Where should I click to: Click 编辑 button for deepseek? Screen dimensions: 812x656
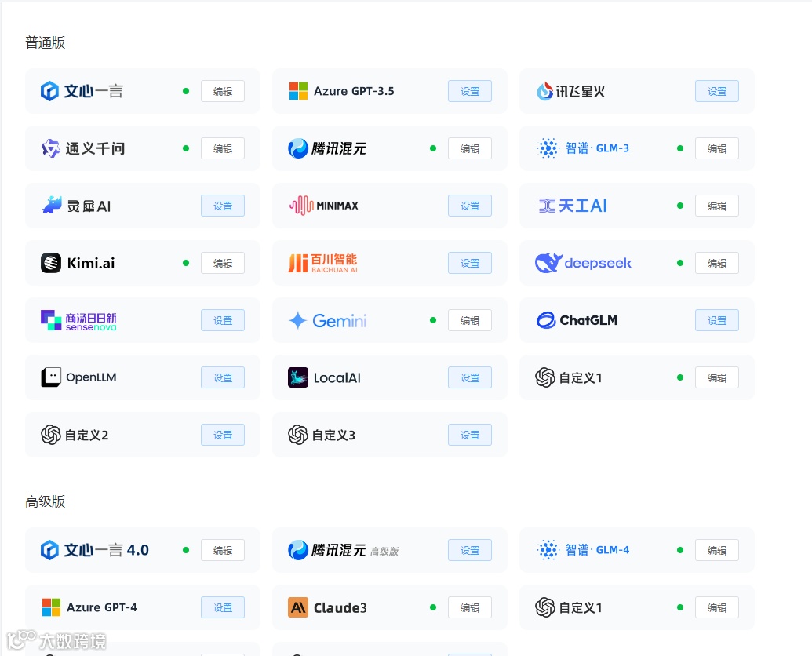[716, 263]
